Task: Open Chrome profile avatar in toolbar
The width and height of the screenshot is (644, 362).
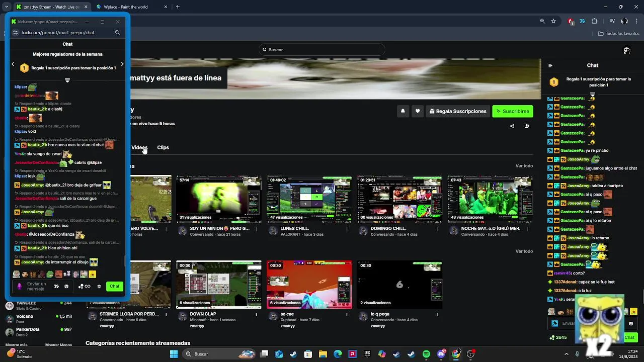Action: [624, 21]
